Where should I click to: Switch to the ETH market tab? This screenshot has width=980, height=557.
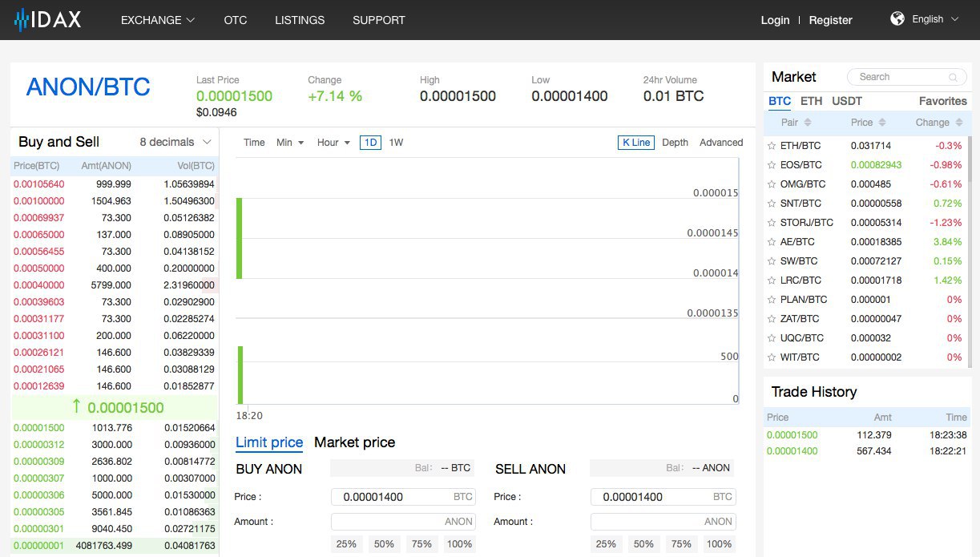click(811, 101)
